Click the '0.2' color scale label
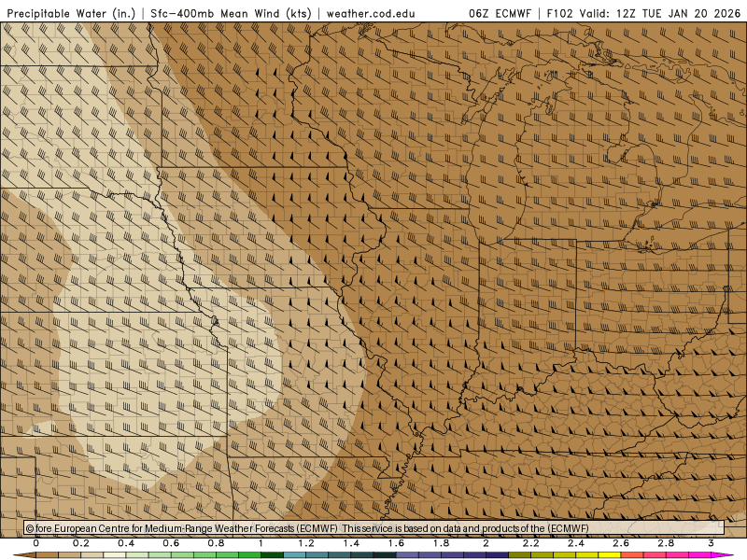Screen dimensions: 747x560 81,543
